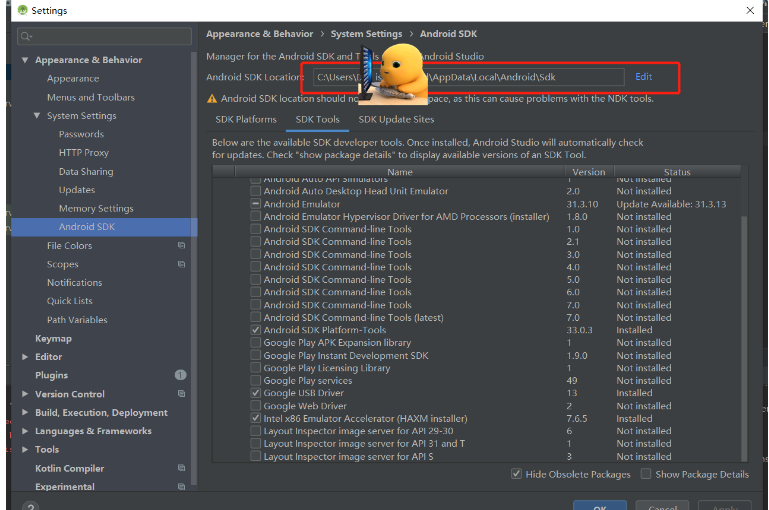Image resolution: width=769 pixels, height=510 pixels.
Task: Select the Passwords settings item
Action: click(x=81, y=134)
